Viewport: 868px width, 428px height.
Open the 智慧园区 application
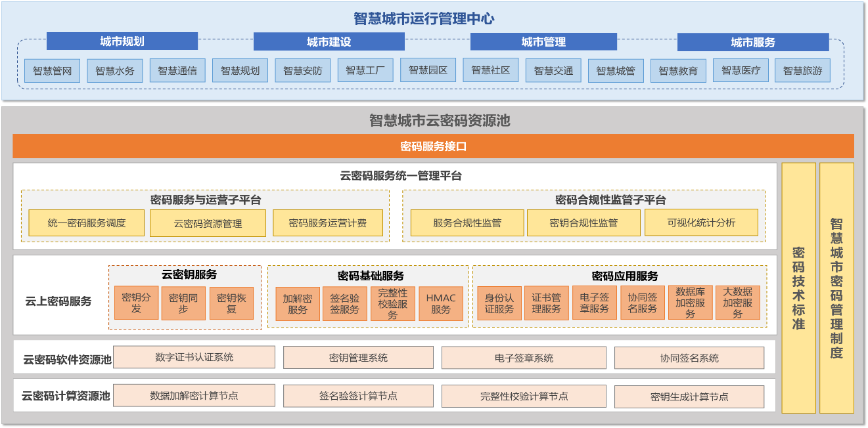(429, 70)
